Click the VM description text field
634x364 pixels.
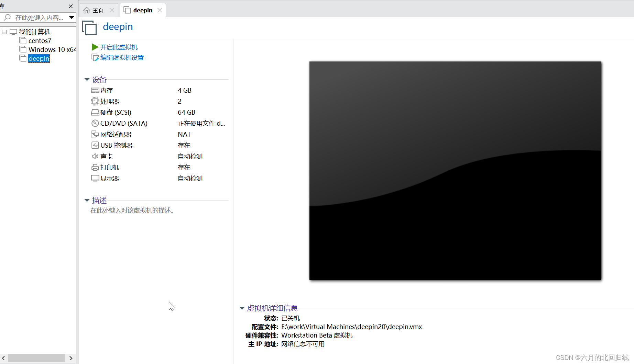coord(133,210)
